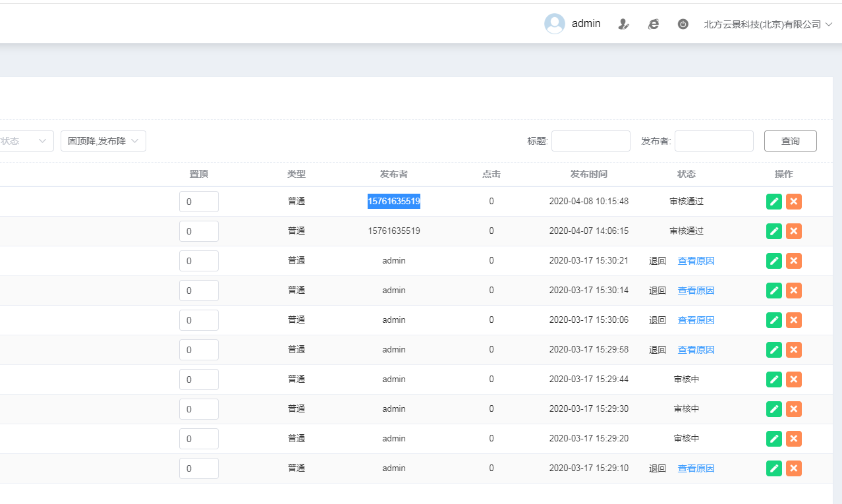Image resolution: width=842 pixels, height=504 pixels.
Task: Edit the post published 2020-04-08 10:15:48
Action: point(774,202)
